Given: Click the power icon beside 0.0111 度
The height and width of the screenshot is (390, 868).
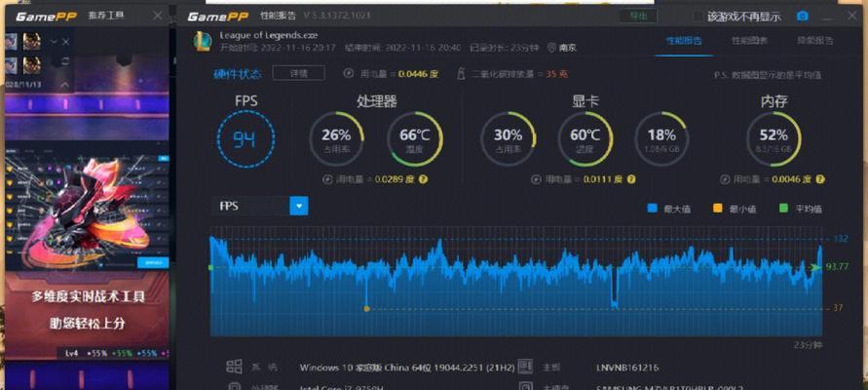Looking at the screenshot, I should click(x=536, y=179).
